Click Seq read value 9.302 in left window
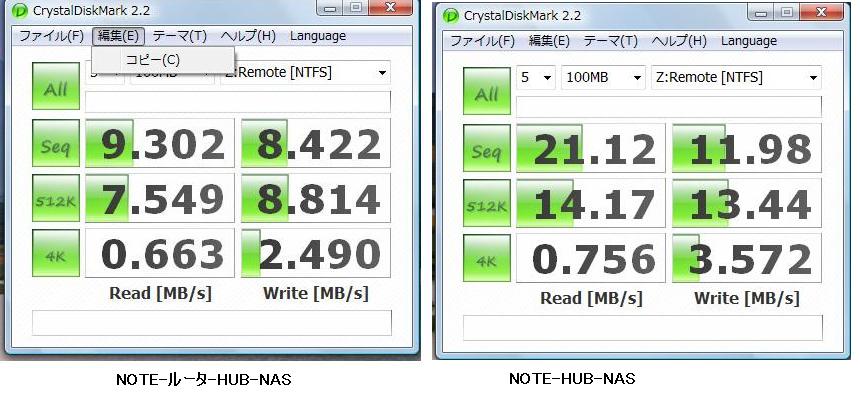This screenshot has width=860, height=400. click(x=160, y=143)
